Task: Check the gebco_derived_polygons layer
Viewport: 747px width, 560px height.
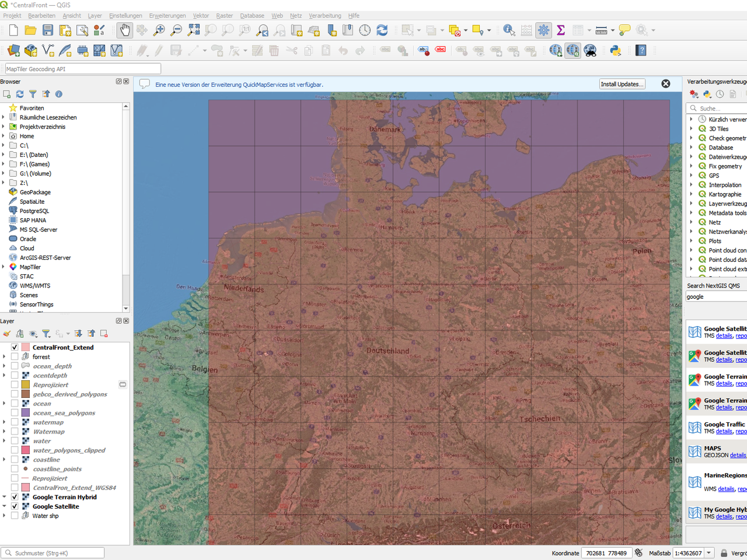Action: pos(15,394)
